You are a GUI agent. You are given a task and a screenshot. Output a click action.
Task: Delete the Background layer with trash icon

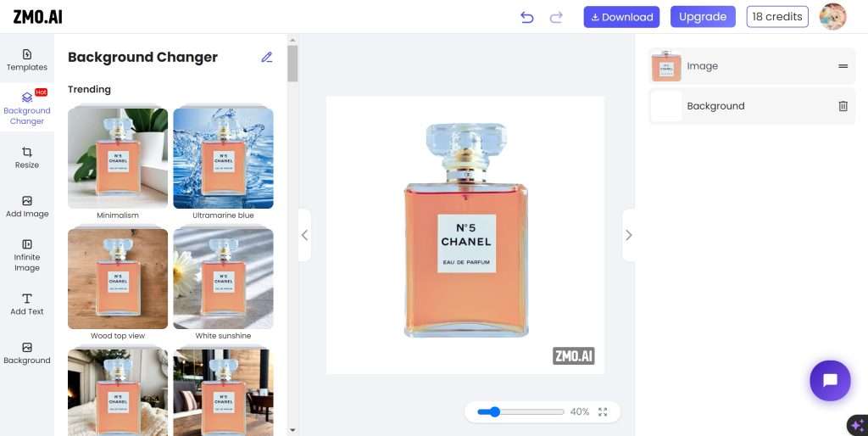point(843,106)
